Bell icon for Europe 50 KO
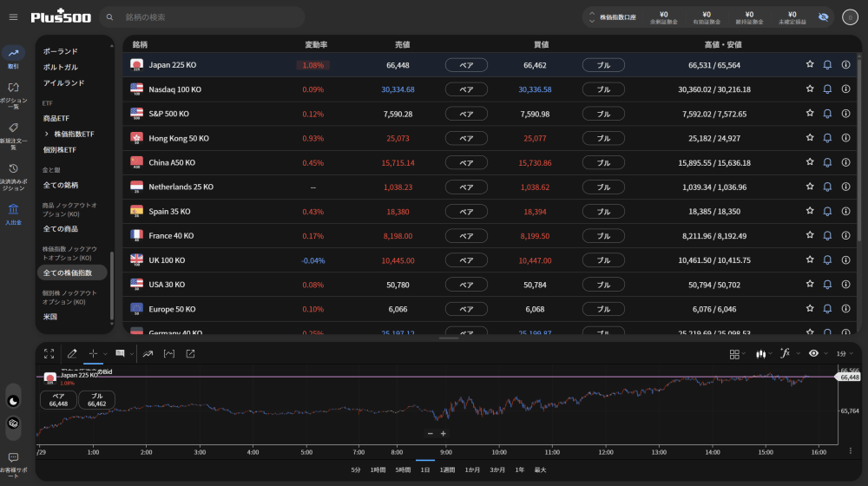This screenshot has height=486, width=868. click(x=827, y=309)
